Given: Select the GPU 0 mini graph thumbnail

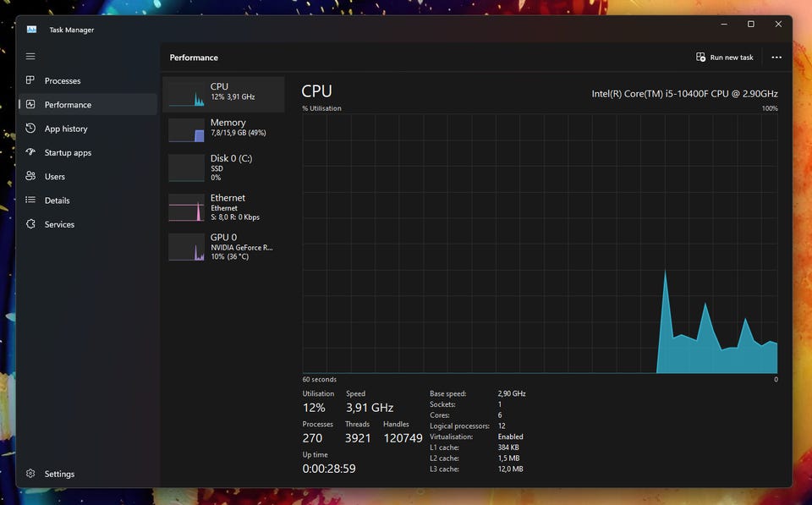Looking at the screenshot, I should pyautogui.click(x=186, y=246).
